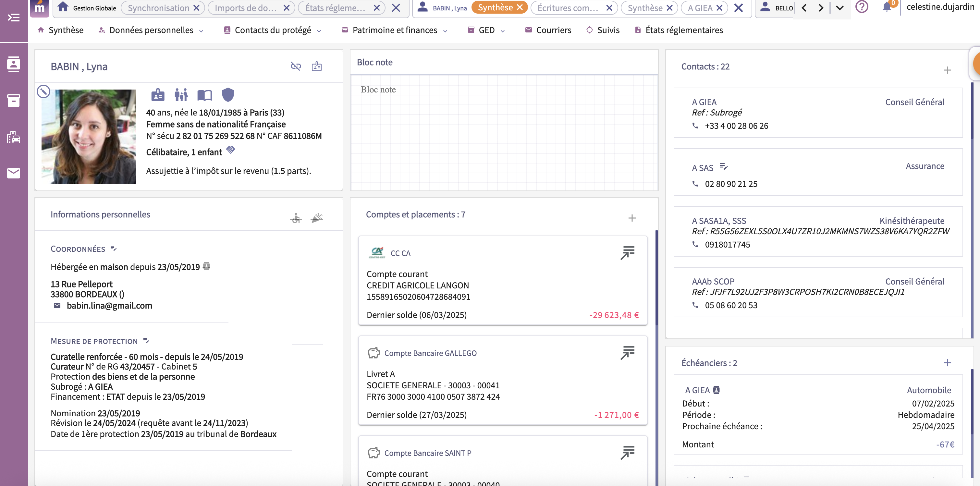
Task: Open the help question mark icon
Action: 862,7
